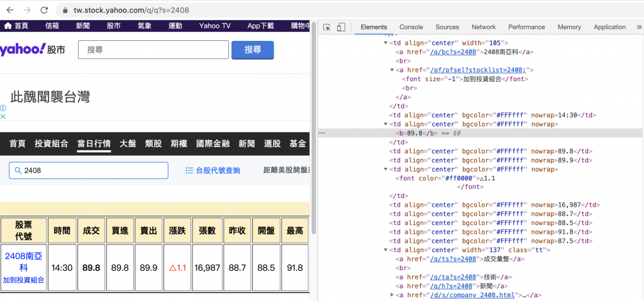This screenshot has height=301, width=644.
Task: Click the 此醜聞襲台灣 ad headline
Action: [x=50, y=97]
